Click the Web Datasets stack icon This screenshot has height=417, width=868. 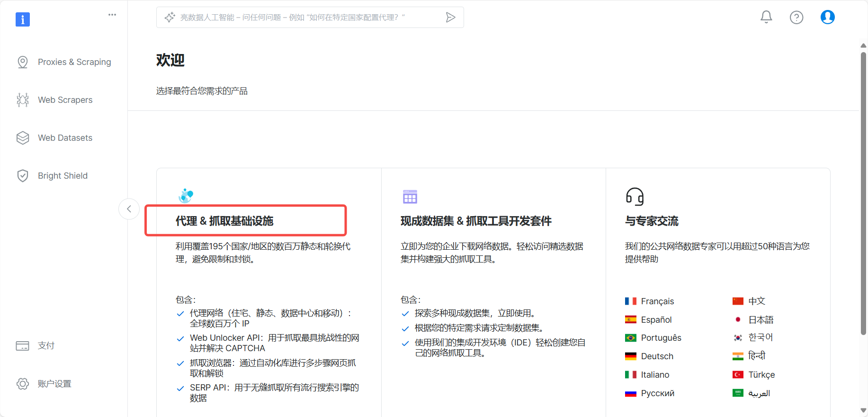23,138
